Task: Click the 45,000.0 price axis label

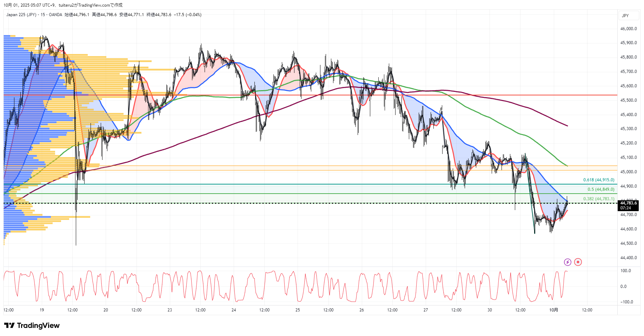Action: pos(629,172)
